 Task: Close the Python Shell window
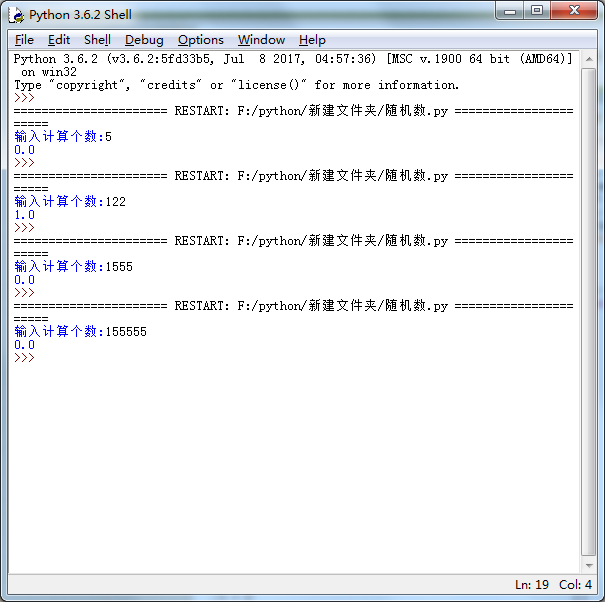point(574,11)
